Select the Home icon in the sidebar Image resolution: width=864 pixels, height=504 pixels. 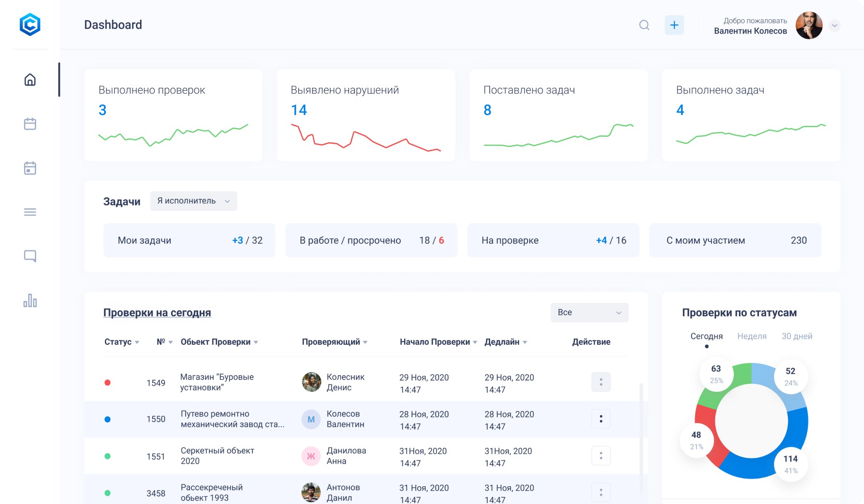pyautogui.click(x=30, y=80)
